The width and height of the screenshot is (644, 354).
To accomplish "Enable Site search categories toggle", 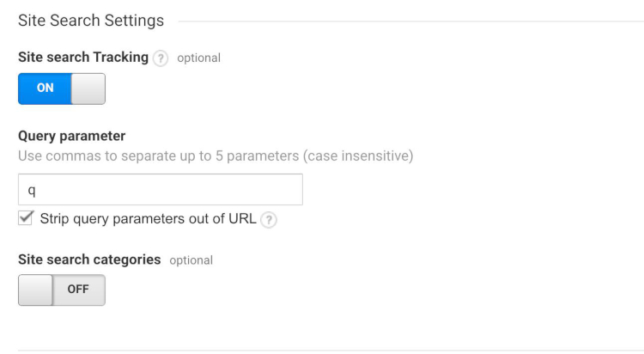I will 62,290.
